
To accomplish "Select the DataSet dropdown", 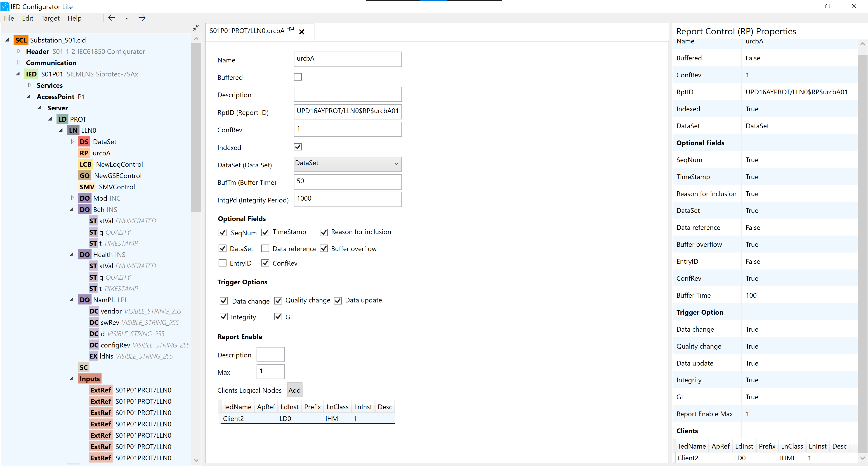I will click(x=347, y=163).
